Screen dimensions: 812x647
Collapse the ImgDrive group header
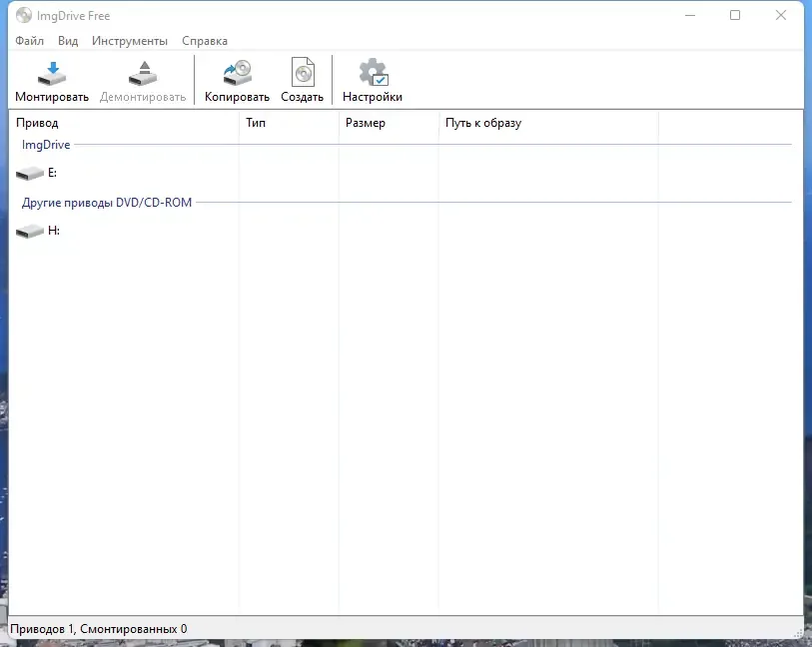pos(46,145)
